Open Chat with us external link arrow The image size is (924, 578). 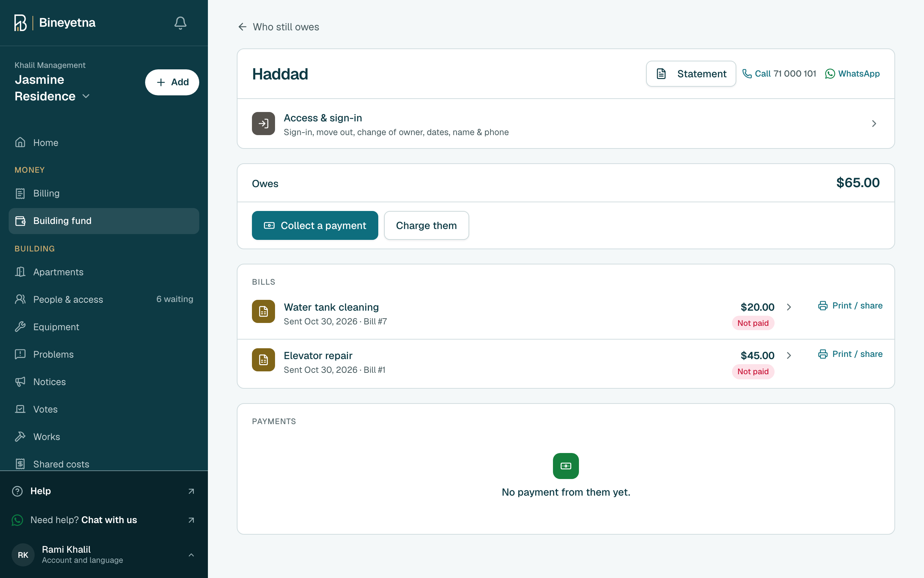(x=191, y=520)
